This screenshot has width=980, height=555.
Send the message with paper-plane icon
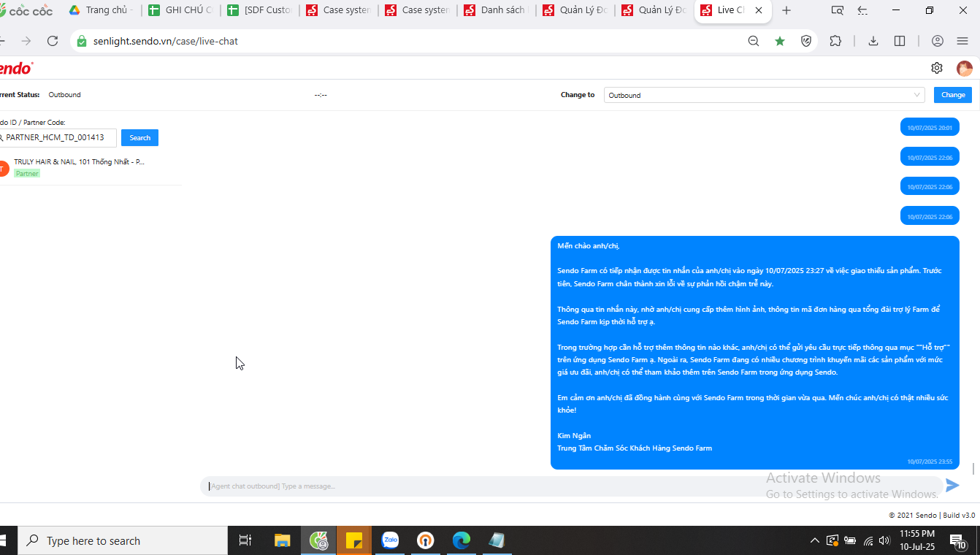[x=952, y=486]
